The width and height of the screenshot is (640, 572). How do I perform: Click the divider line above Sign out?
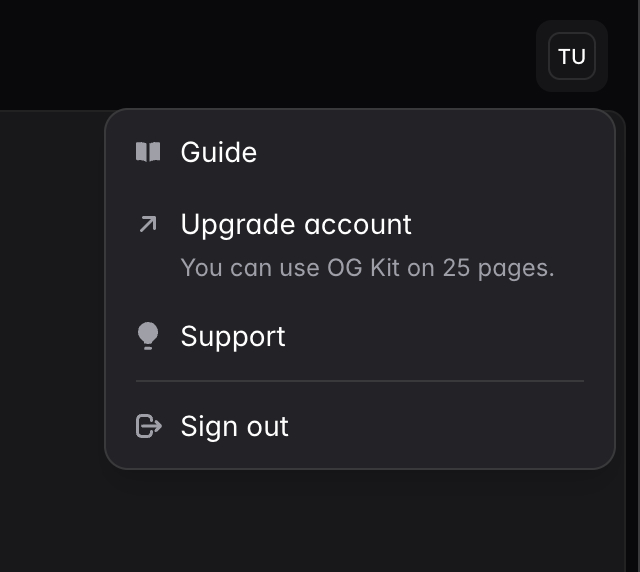tap(360, 381)
